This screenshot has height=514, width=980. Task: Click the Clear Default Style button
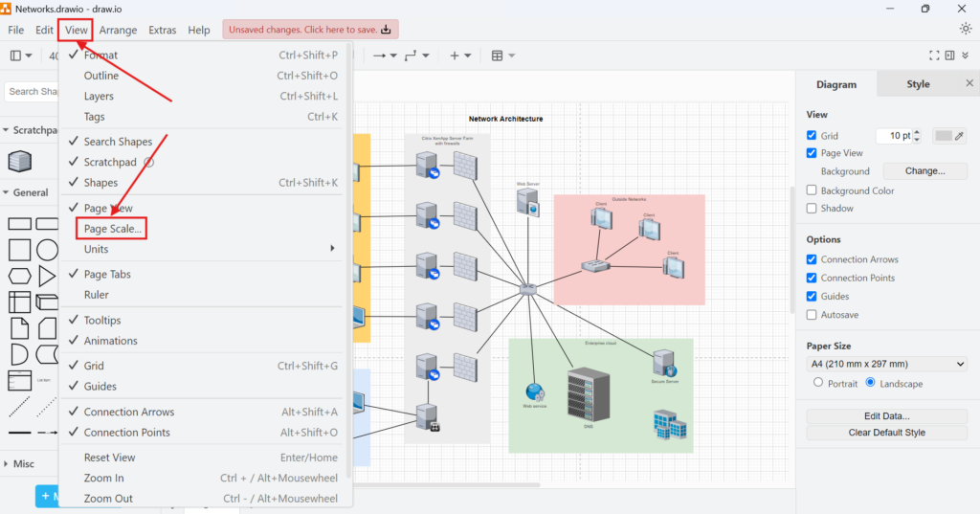[887, 432]
